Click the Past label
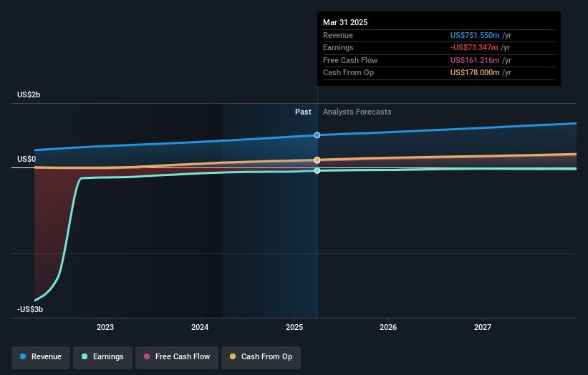 pyautogui.click(x=303, y=112)
